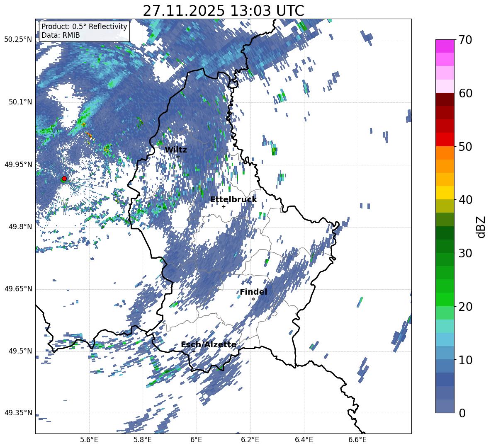This screenshot has height=448, width=491.
Task: Click the 30 value on the colorbar
Action: click(465, 253)
